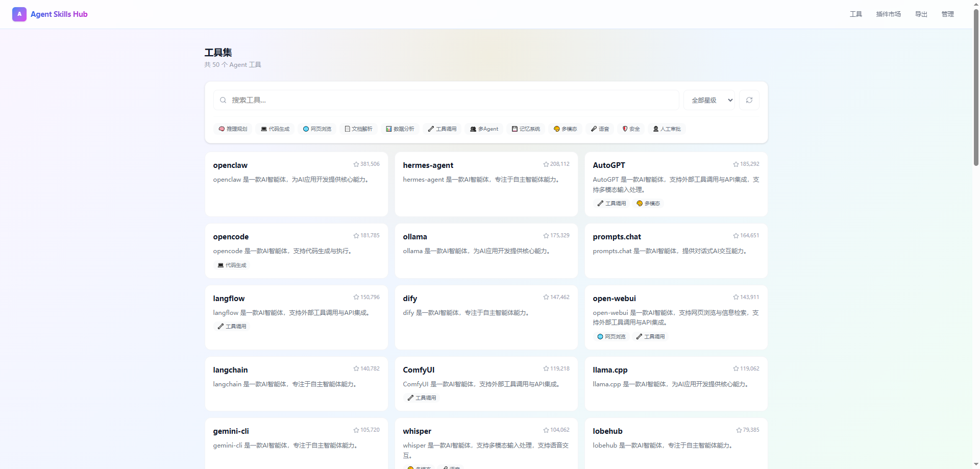Click the star icon on gemini-cli card
Image resolution: width=980 pixels, height=469 pixels.
point(356,430)
